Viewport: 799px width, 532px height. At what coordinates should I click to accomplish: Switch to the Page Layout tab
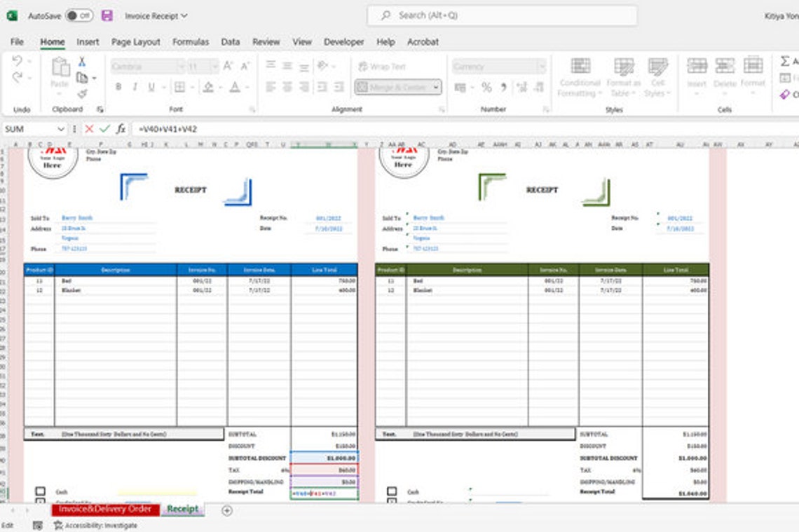pyautogui.click(x=135, y=42)
